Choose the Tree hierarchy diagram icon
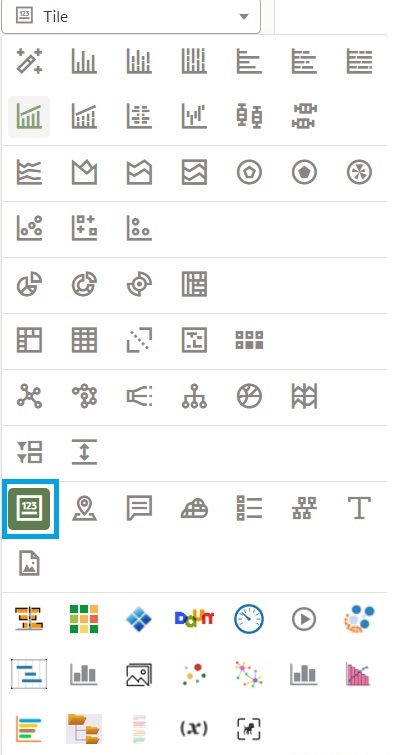Viewport: 416px width, 755px height. (x=195, y=396)
